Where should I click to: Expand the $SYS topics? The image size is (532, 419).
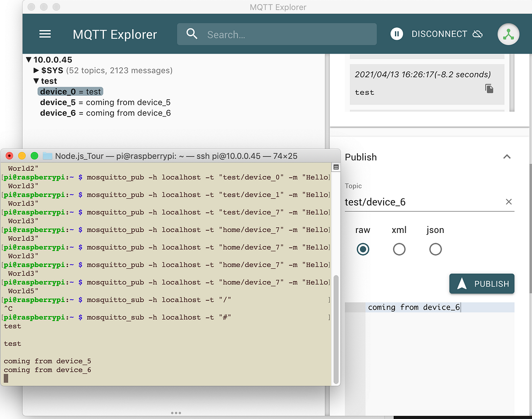click(36, 70)
